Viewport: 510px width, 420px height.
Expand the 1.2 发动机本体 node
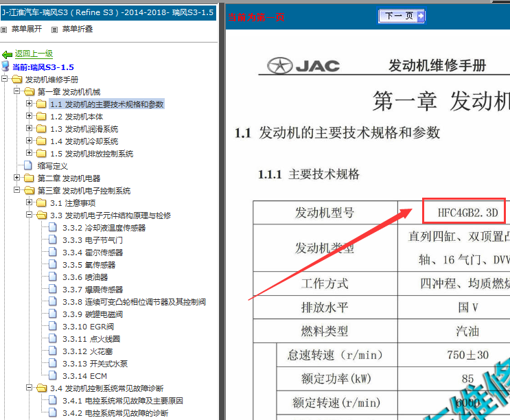tap(30, 116)
